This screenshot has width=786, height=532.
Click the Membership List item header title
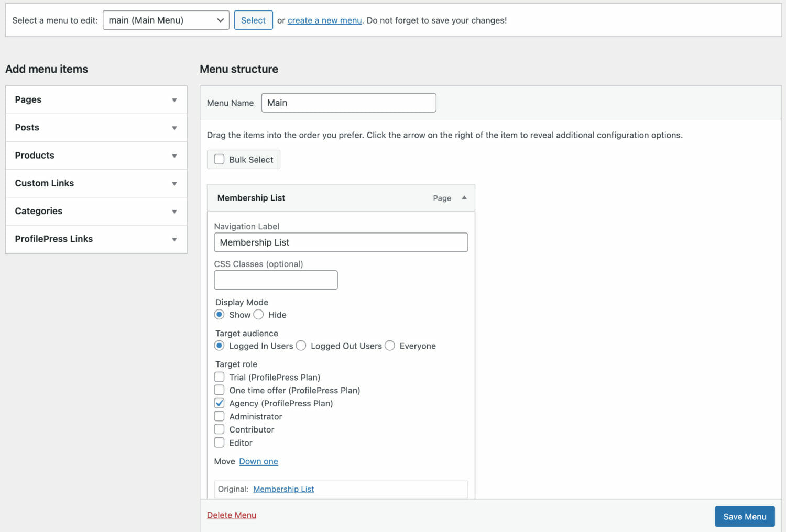(x=251, y=198)
